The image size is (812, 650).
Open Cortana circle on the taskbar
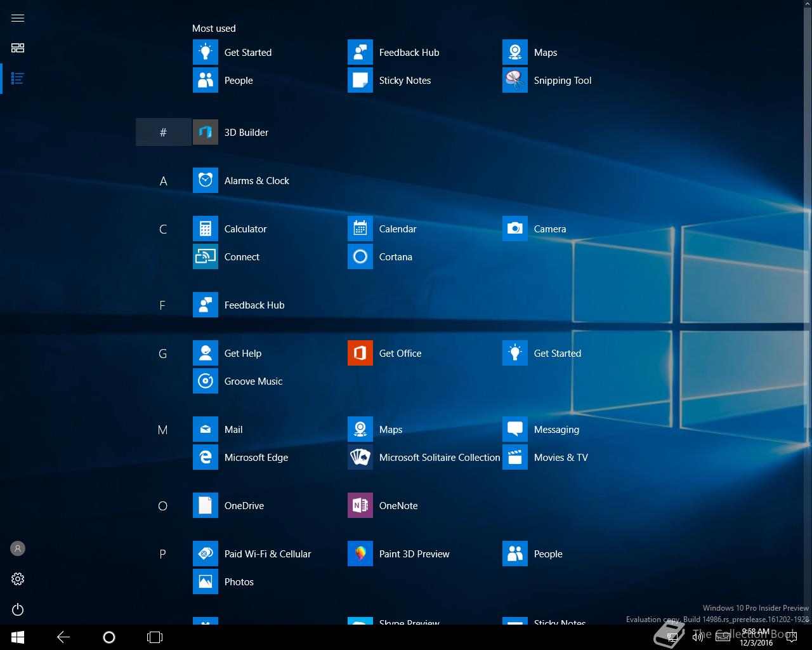[109, 637]
